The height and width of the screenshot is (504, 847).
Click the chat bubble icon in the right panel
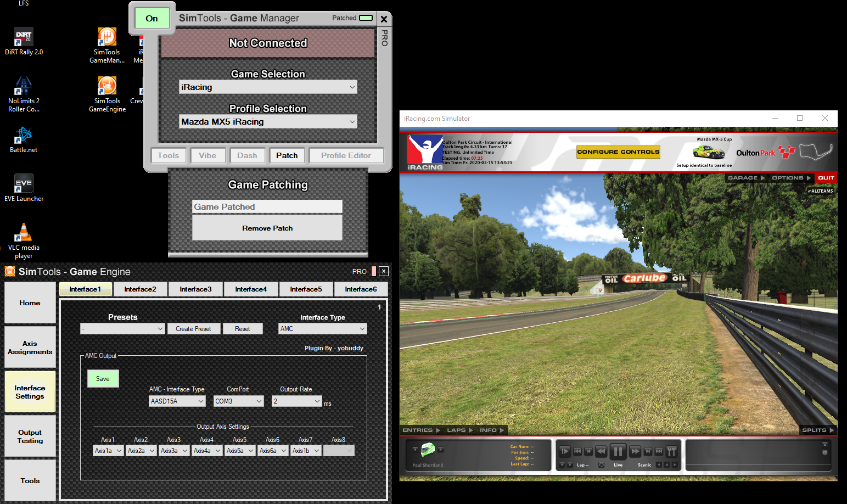(824, 453)
